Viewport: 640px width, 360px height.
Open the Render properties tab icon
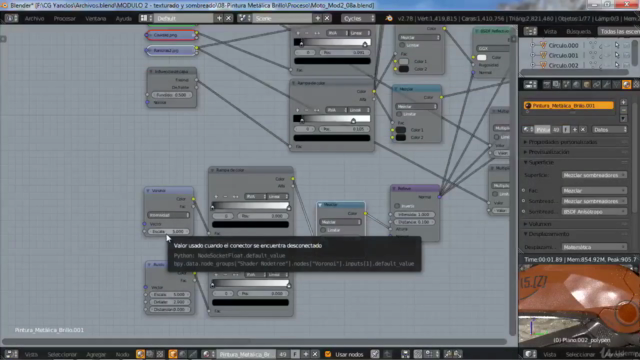click(547, 84)
